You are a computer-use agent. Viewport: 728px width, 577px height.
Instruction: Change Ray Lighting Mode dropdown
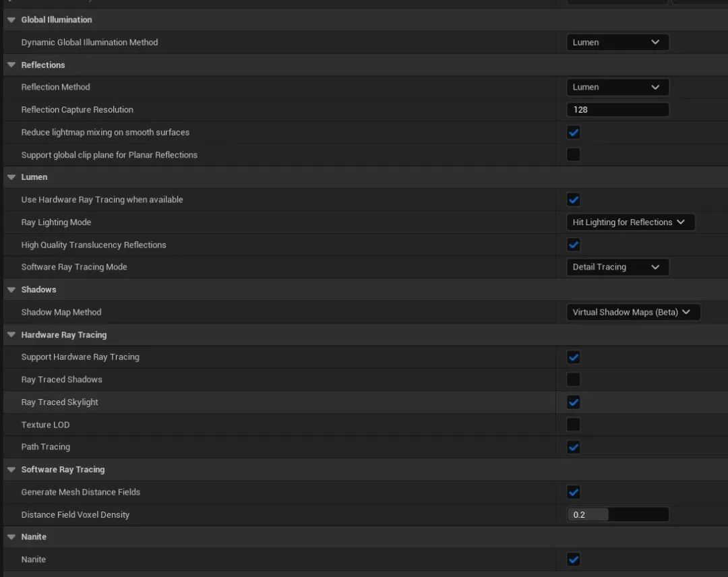[x=629, y=222]
